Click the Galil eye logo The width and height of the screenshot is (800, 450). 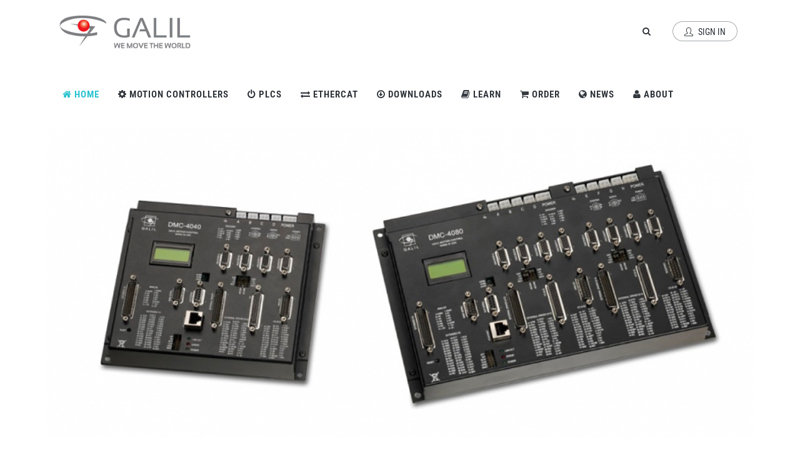click(x=83, y=29)
